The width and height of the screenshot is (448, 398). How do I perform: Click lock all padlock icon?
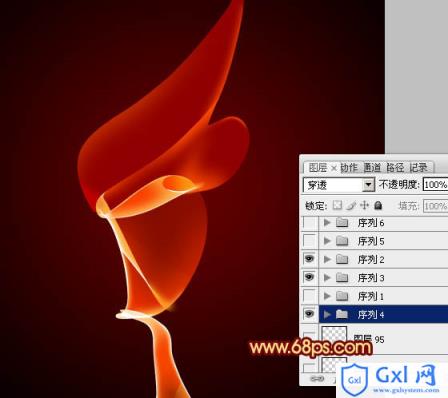[x=378, y=205]
